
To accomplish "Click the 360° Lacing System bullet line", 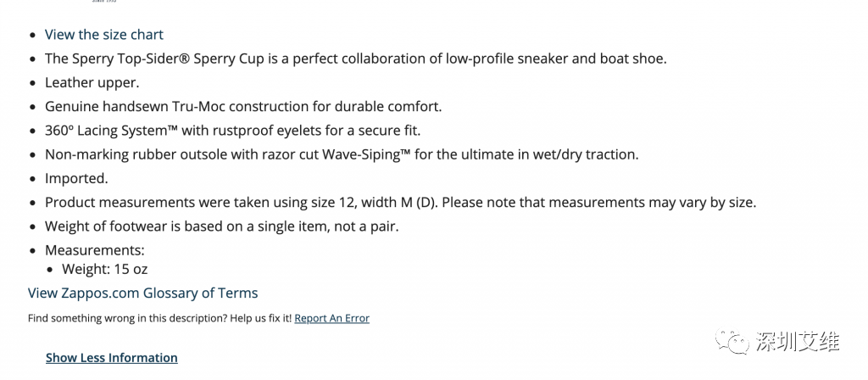I will tap(233, 131).
